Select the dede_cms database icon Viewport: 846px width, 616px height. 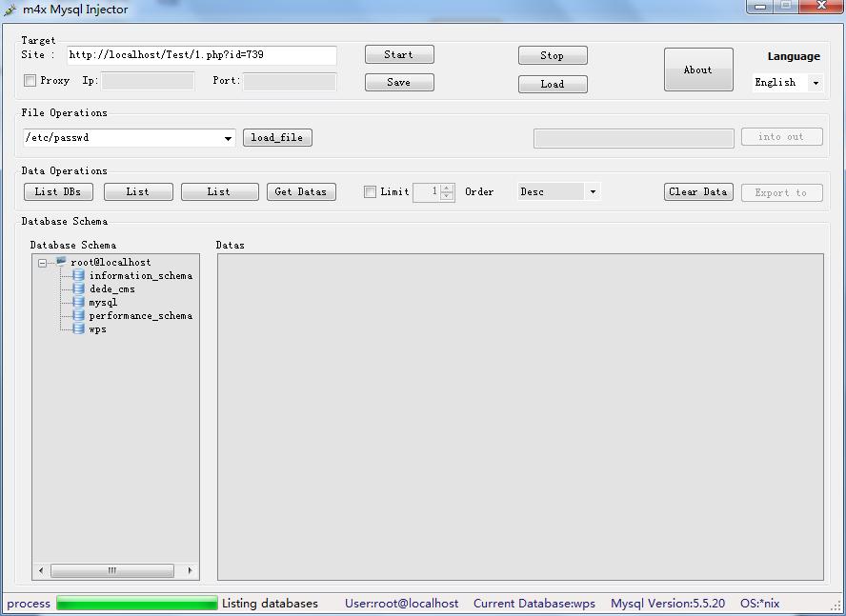coord(79,289)
